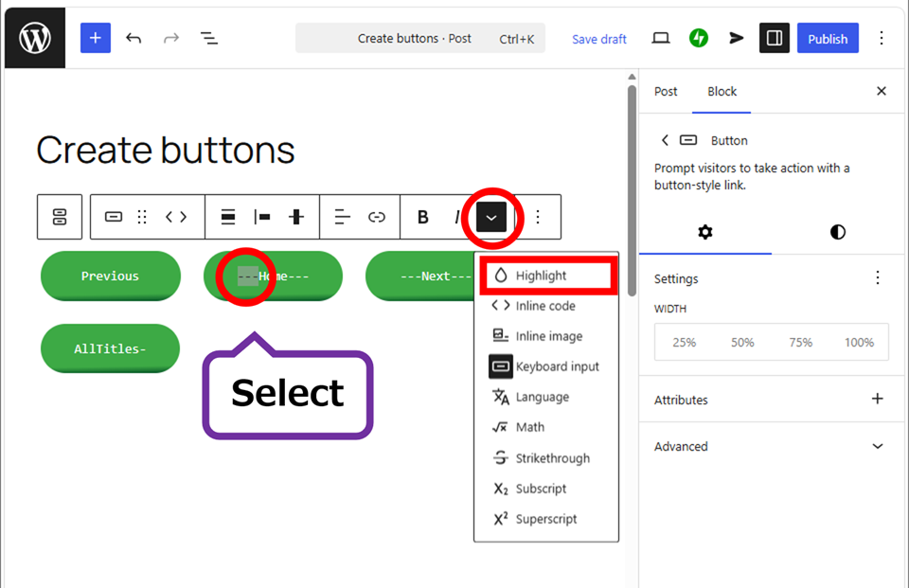909x588 pixels.
Task: Open the document overview list
Action: pyautogui.click(x=209, y=38)
